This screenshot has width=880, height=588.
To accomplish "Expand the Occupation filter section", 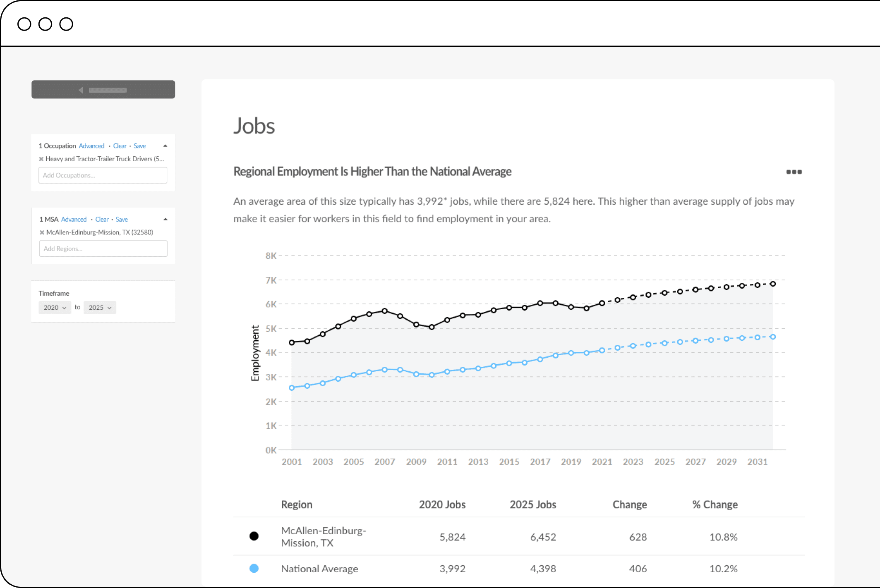I will (x=165, y=146).
